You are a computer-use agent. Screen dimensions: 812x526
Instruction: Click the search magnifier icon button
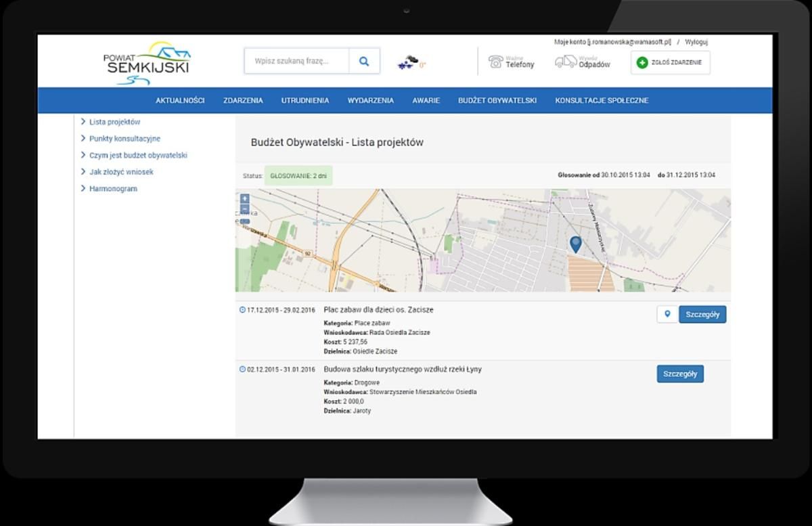(364, 61)
